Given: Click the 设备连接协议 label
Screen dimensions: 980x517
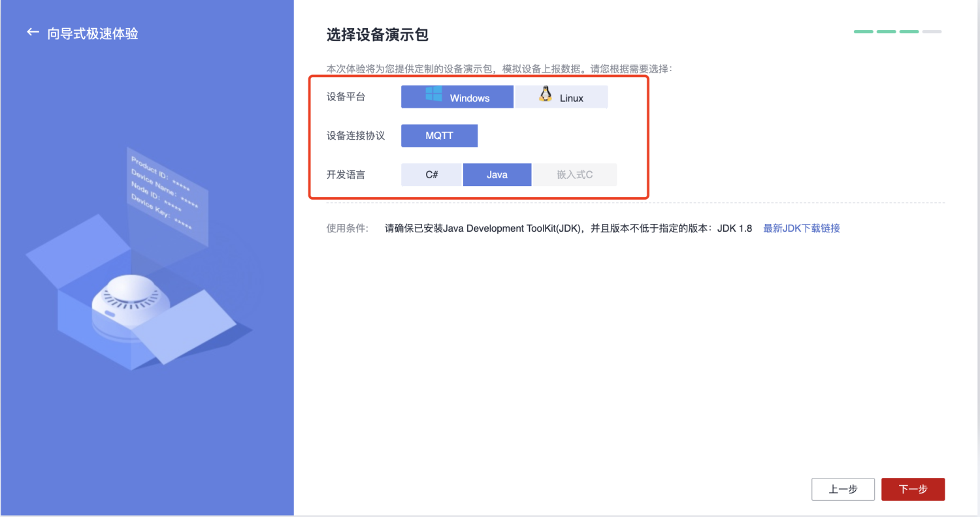Looking at the screenshot, I should pyautogui.click(x=355, y=136).
